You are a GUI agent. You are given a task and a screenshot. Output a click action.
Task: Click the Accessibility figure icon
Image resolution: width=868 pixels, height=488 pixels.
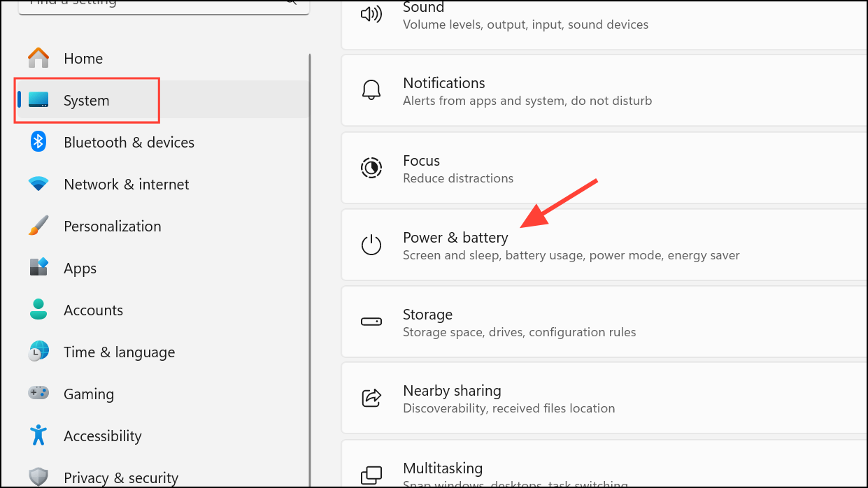[38, 436]
